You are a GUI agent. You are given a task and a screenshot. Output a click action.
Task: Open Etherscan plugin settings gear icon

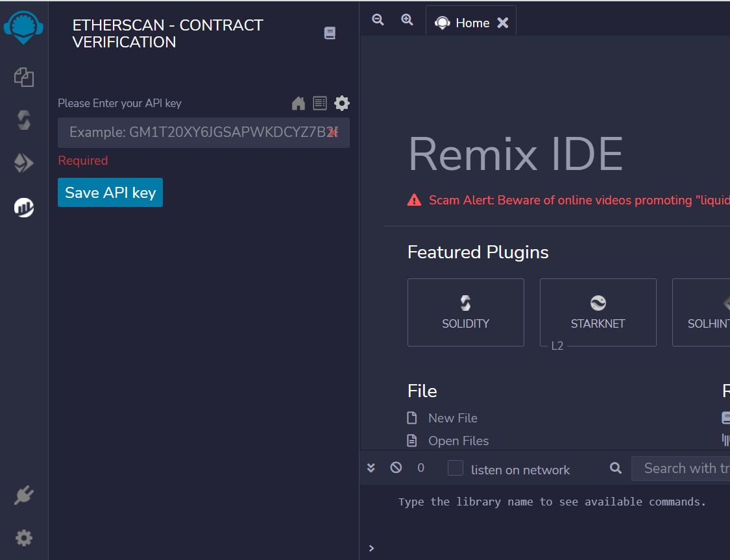(x=342, y=103)
